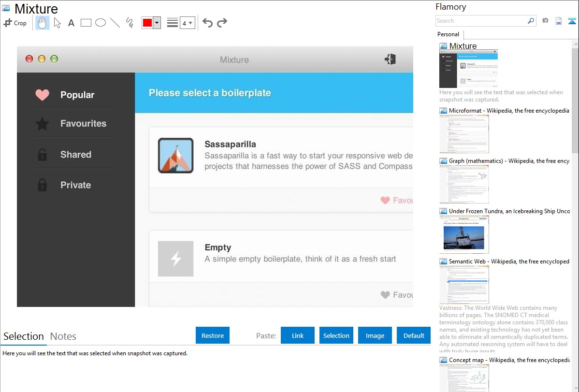The height and width of the screenshot is (392, 579).
Task: Open the Under Frozen Tundra ship thumbnail
Action: tap(464, 234)
